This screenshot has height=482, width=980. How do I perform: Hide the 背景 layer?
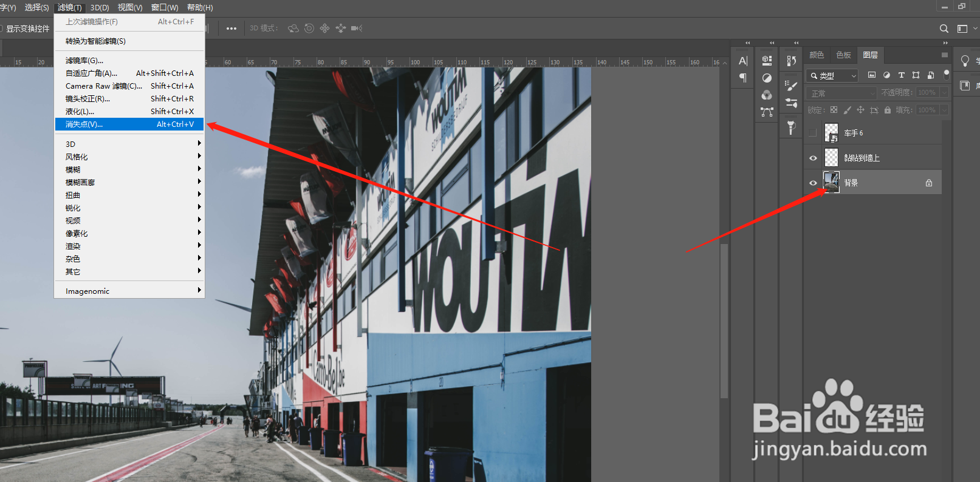[813, 183]
